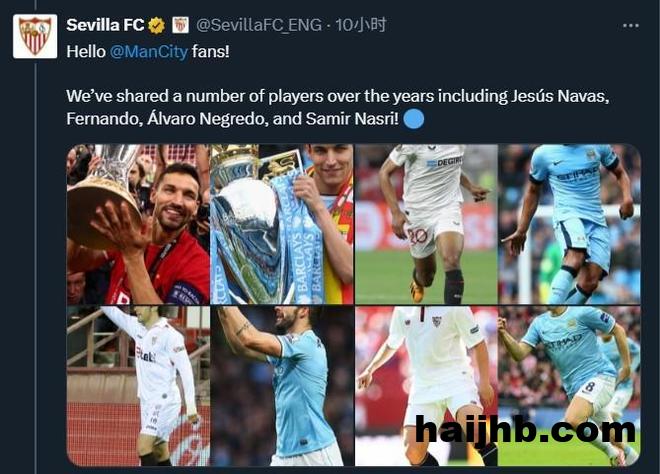This screenshot has width=660, height=474.
Task: Click the 10小时 timestamp
Action: (x=361, y=25)
